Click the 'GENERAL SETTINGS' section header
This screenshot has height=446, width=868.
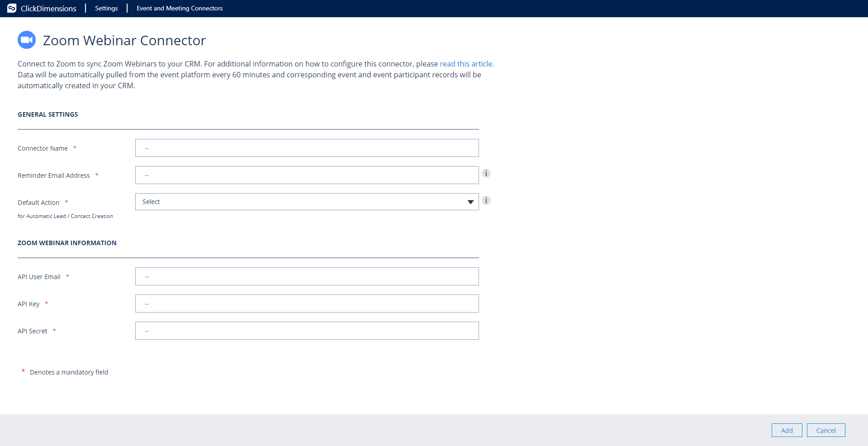coord(48,114)
